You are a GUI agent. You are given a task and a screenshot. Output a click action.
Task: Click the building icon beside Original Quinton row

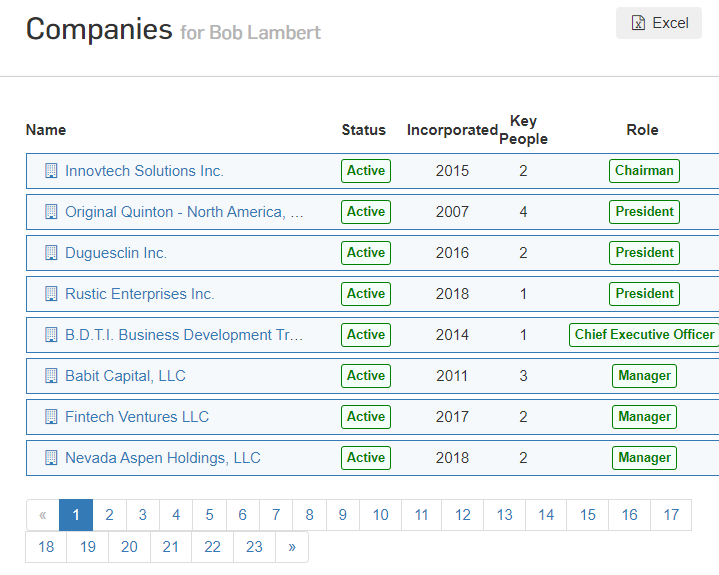click(x=51, y=212)
